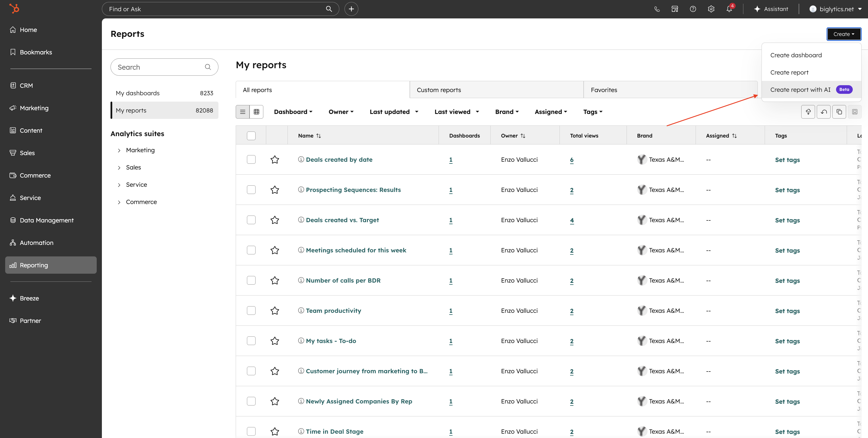Click the export icon in reports toolbar
The height and width of the screenshot is (438, 868).
pyautogui.click(x=808, y=112)
